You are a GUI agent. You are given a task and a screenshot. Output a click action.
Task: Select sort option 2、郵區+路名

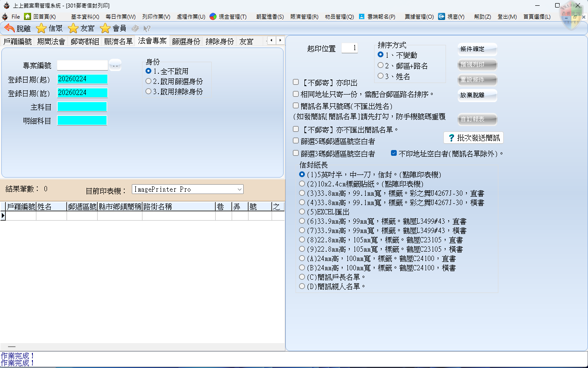[380, 65]
